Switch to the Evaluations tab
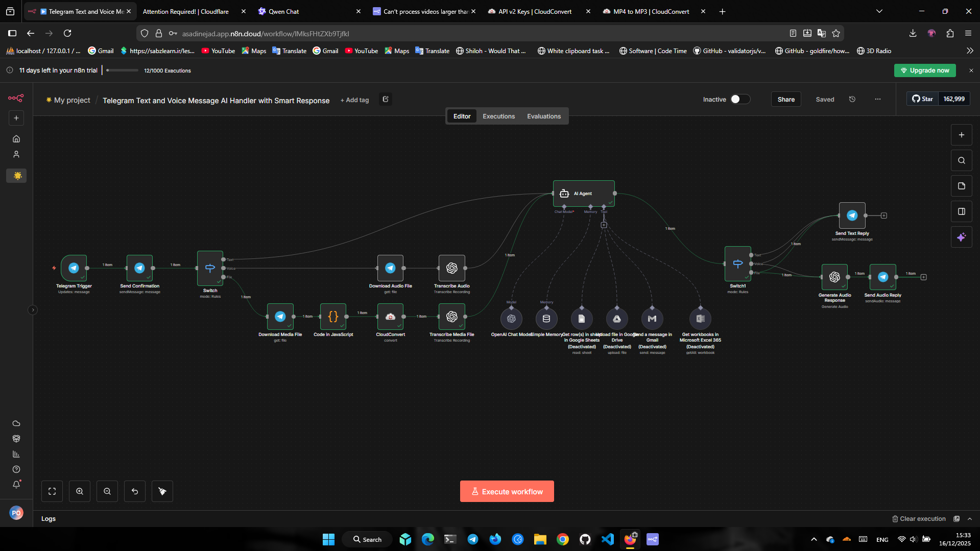This screenshot has width=980, height=551. point(544,116)
